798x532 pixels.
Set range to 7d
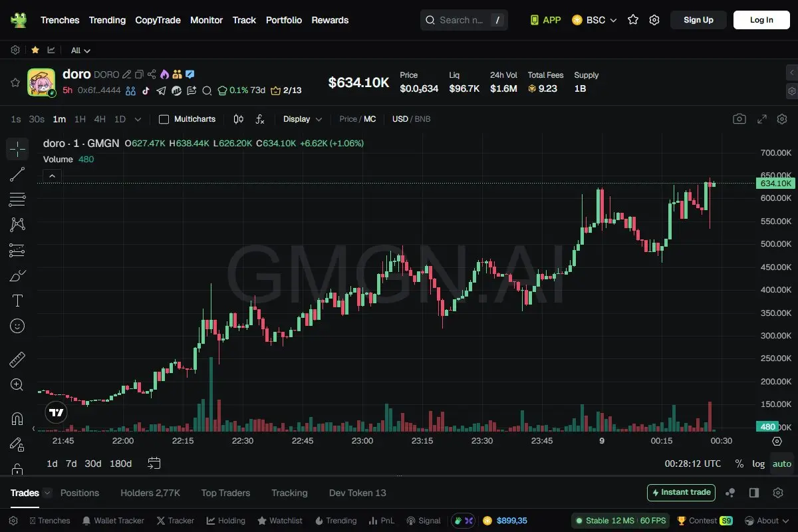click(x=71, y=464)
